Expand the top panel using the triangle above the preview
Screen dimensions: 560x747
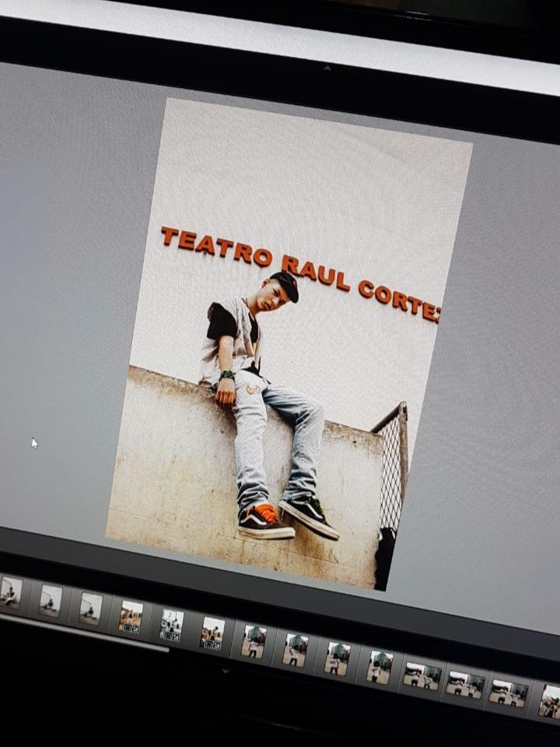[x=327, y=68]
